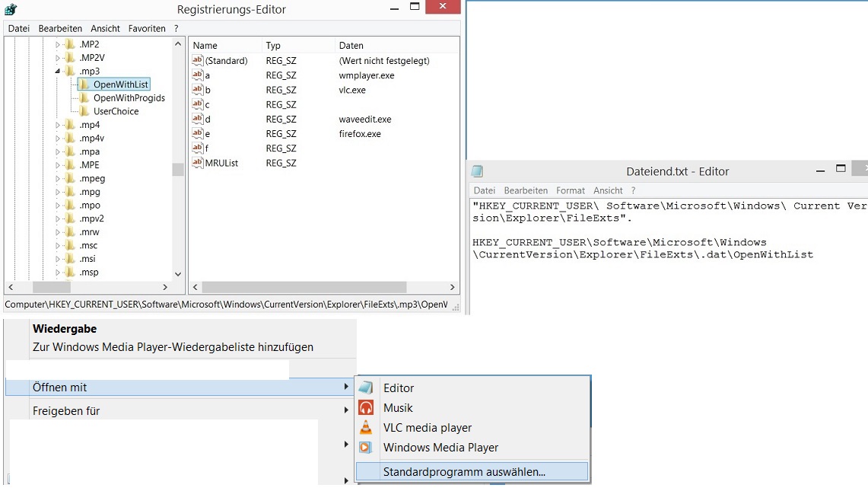The image size is (868, 488).
Task: Select the .mpv2 tree item
Action: [x=91, y=218]
